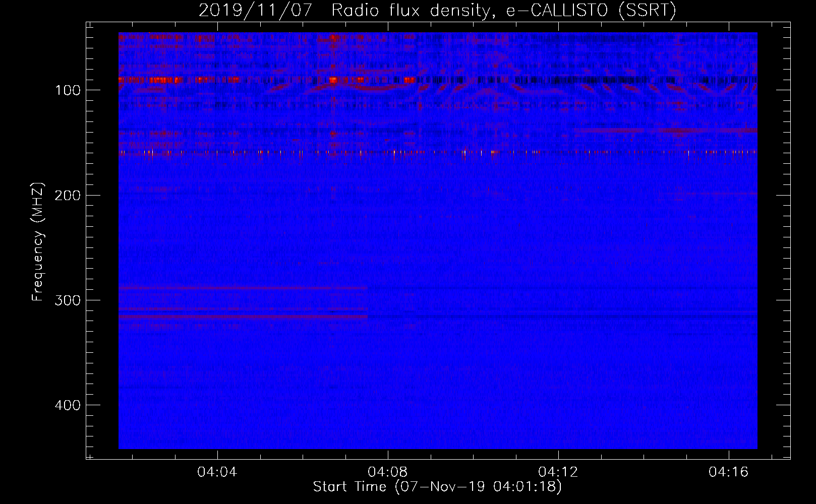
Task: Click the 04:12 time tick label
Action: 558,472
